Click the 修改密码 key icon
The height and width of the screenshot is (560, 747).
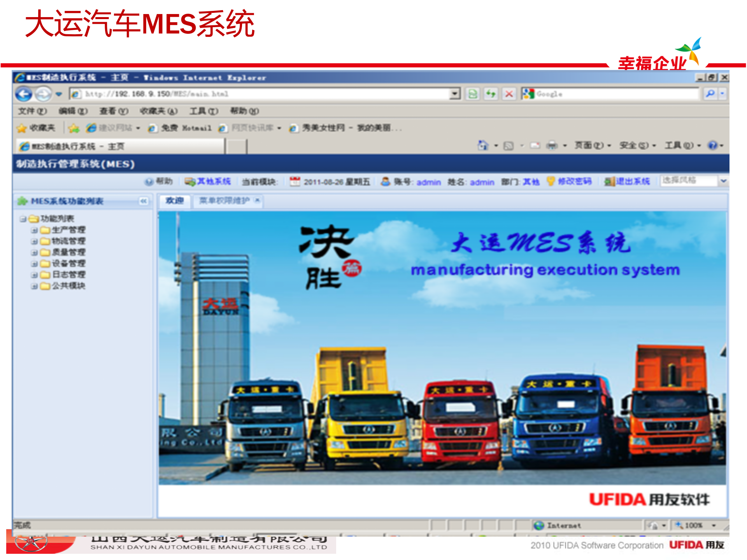(x=550, y=181)
